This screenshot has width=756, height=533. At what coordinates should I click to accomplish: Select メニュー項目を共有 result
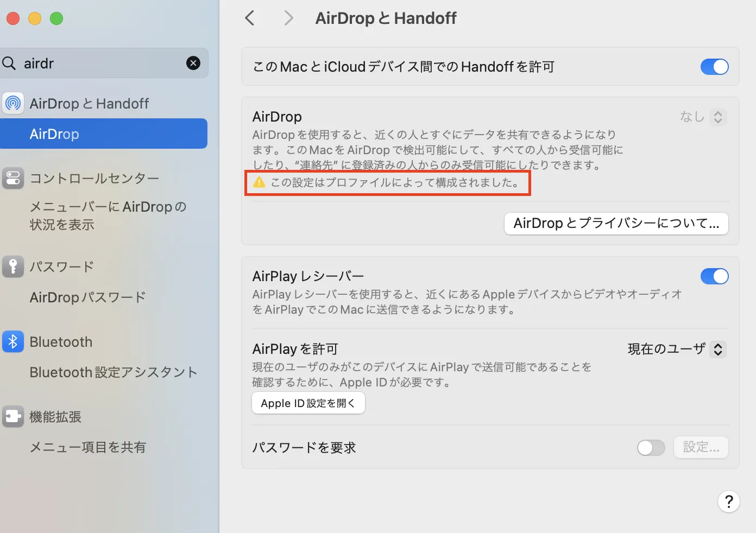point(88,447)
